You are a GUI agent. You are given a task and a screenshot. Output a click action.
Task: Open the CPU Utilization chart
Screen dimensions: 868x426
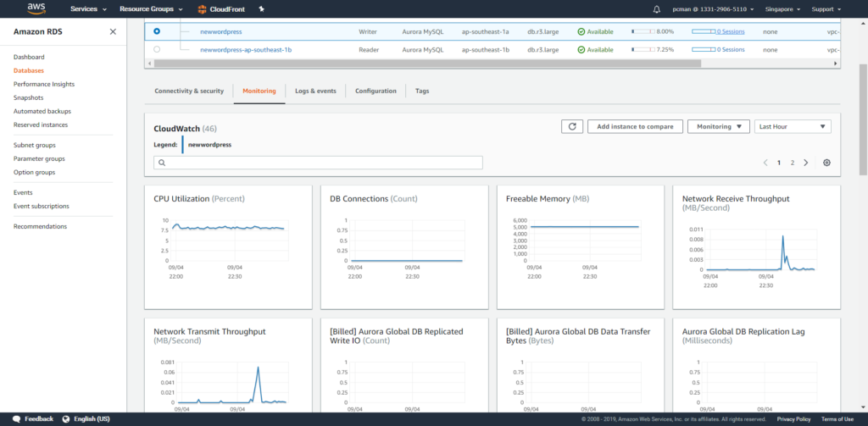(228, 247)
